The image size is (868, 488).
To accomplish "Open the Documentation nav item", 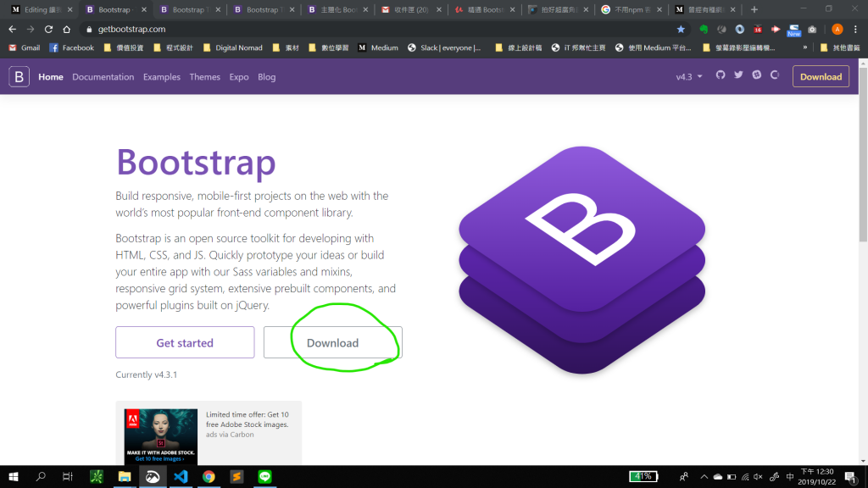I will tap(103, 77).
